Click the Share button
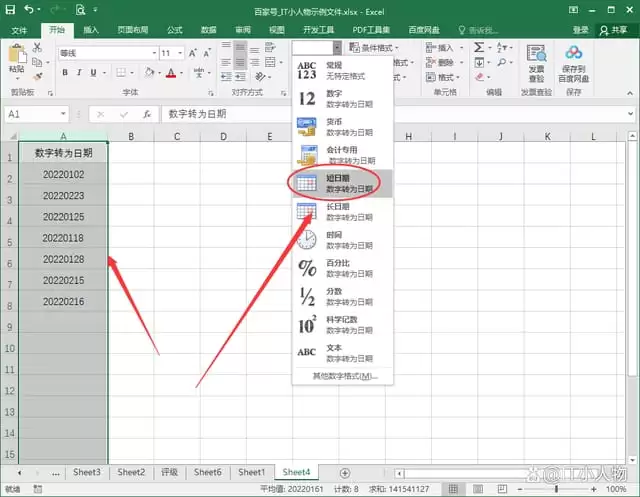The width and height of the screenshot is (640, 497). click(x=613, y=30)
